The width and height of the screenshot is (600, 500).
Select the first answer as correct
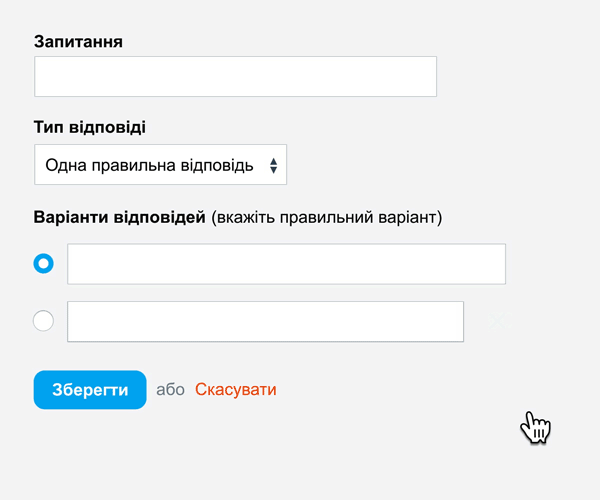click(x=43, y=264)
